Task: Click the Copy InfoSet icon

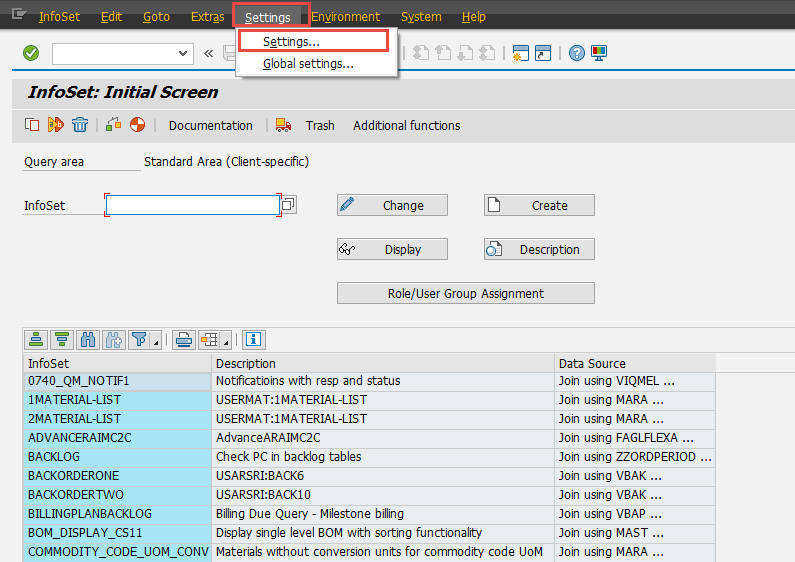Action: point(32,125)
